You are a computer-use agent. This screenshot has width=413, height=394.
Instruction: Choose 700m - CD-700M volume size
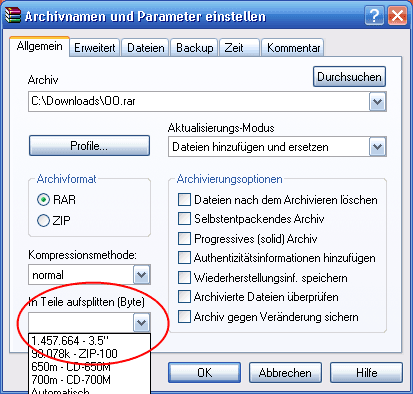90,380
